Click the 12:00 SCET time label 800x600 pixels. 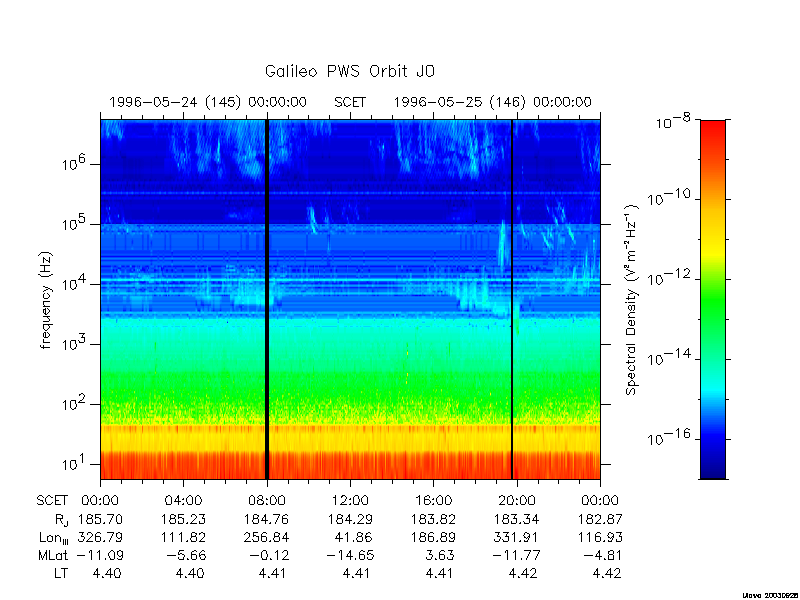[x=350, y=501]
